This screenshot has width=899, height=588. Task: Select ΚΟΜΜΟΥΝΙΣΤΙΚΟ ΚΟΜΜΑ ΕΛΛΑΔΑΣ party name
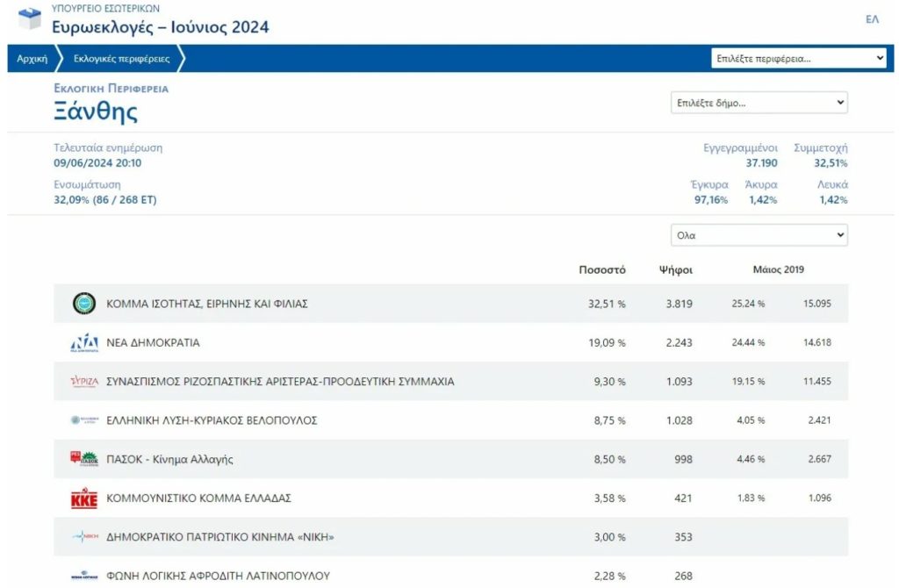[x=199, y=498]
